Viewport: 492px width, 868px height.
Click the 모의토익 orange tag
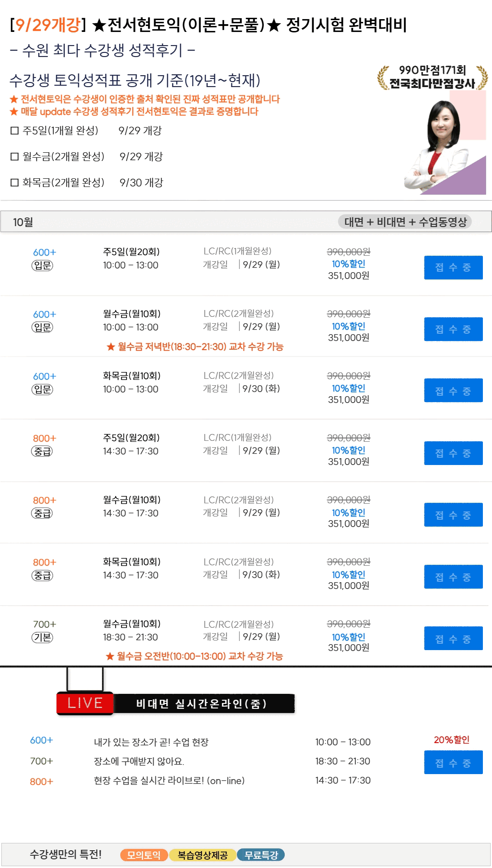point(143,855)
